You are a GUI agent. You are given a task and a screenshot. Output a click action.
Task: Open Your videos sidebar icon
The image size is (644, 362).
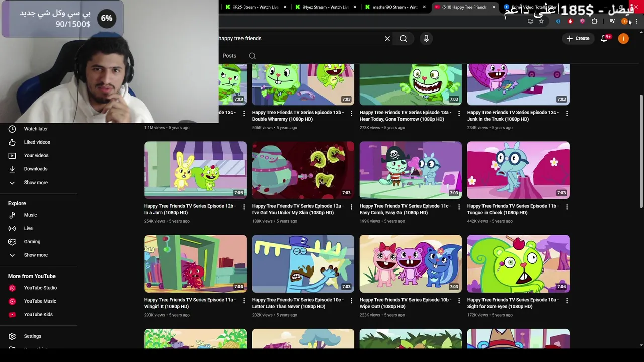click(12, 155)
